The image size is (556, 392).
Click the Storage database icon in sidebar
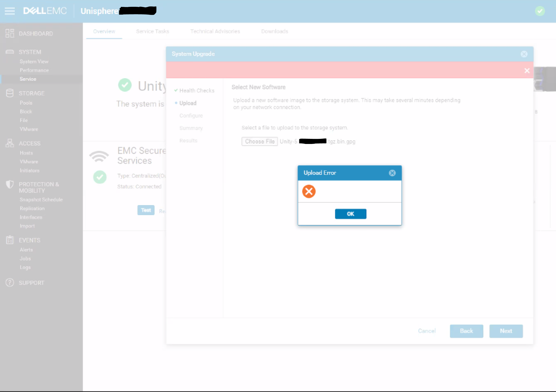[10, 93]
